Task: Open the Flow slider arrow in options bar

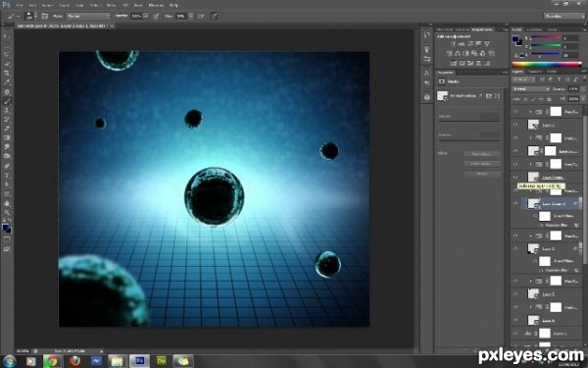Action: coord(191,16)
